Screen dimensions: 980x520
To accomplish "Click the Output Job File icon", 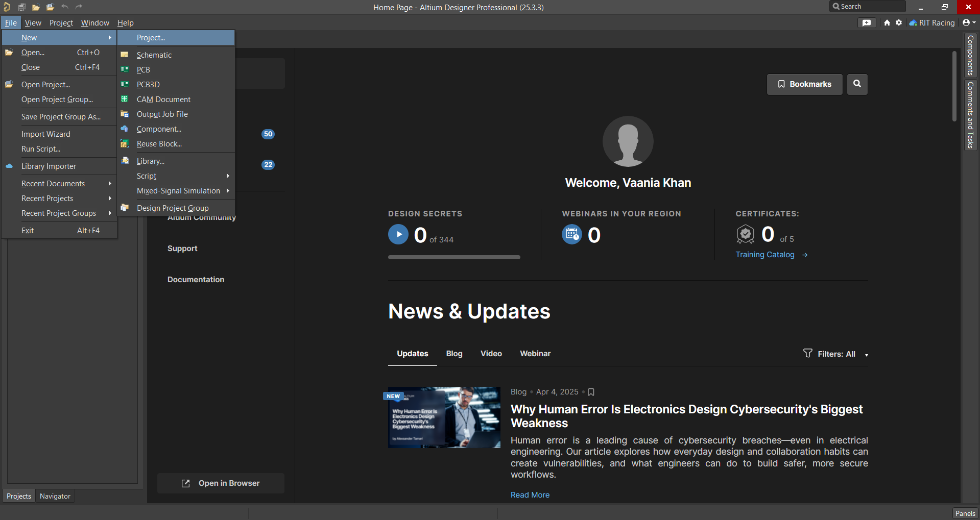I will pos(124,114).
